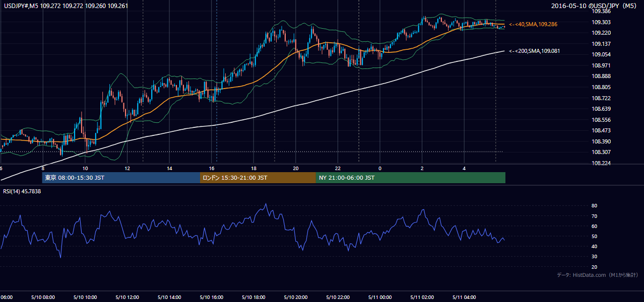
Task: Click the 5/11 04:00 time axis label
Action: coord(465,297)
